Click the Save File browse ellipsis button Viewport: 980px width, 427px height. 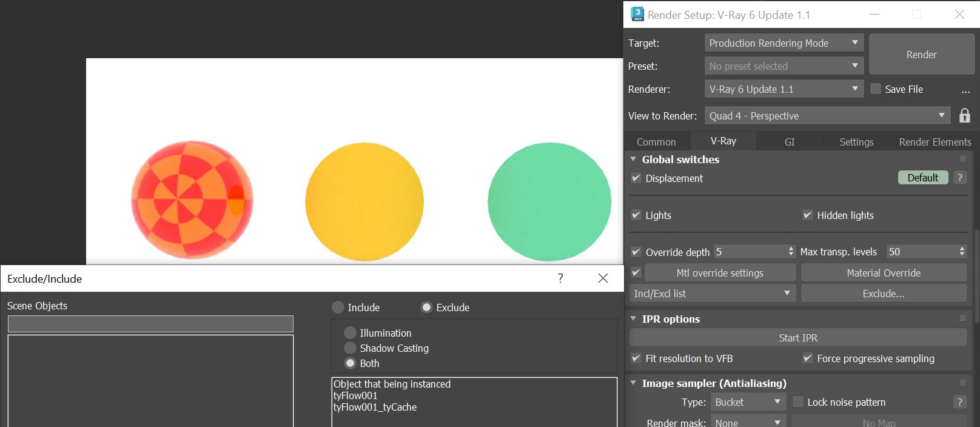click(965, 90)
